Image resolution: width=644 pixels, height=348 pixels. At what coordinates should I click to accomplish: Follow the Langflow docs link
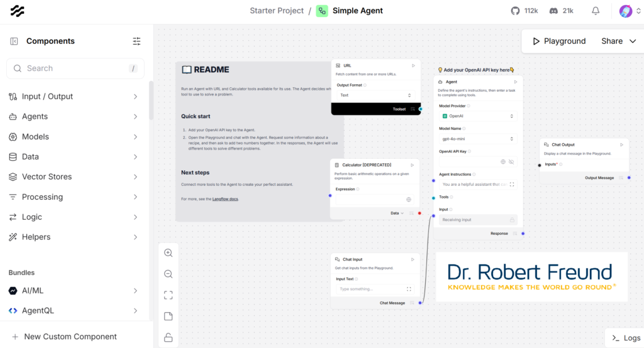point(225,199)
